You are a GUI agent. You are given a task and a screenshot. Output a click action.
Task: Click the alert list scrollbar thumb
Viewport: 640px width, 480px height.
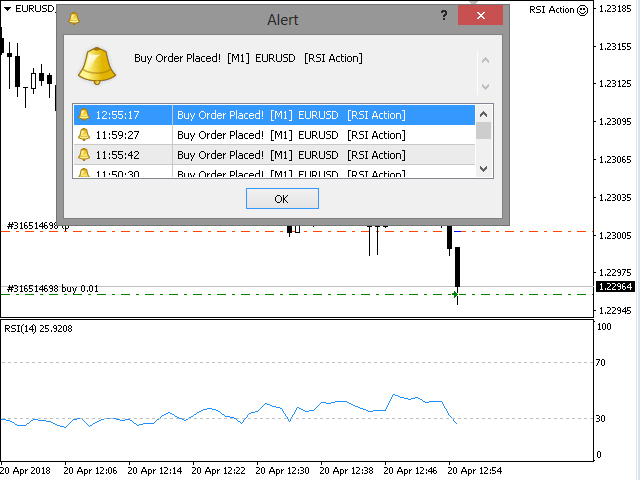click(484, 131)
